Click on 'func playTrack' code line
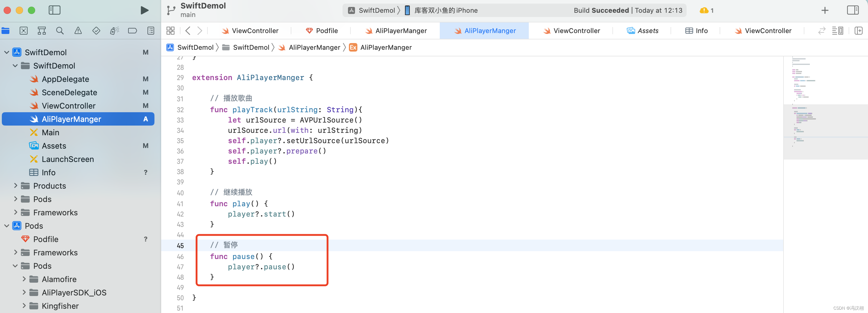The height and width of the screenshot is (313, 868). [286, 109]
